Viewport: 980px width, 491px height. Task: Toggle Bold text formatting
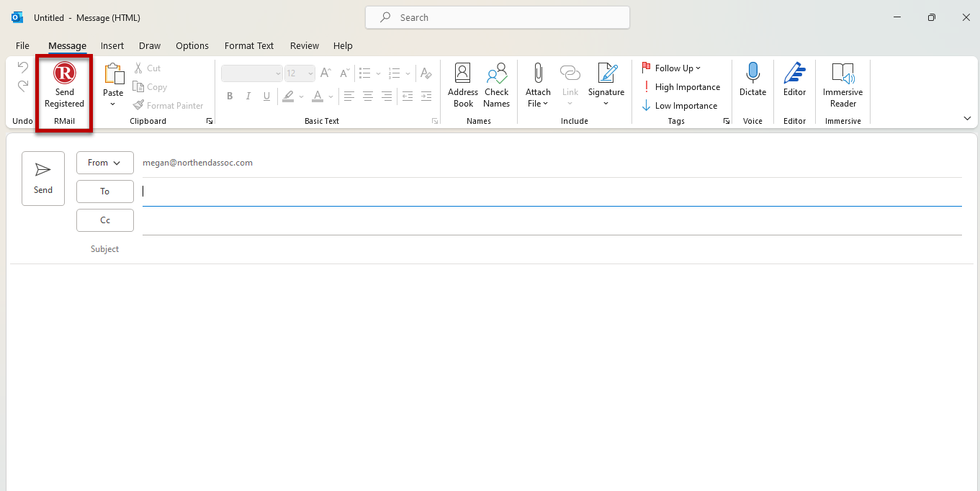pos(230,96)
